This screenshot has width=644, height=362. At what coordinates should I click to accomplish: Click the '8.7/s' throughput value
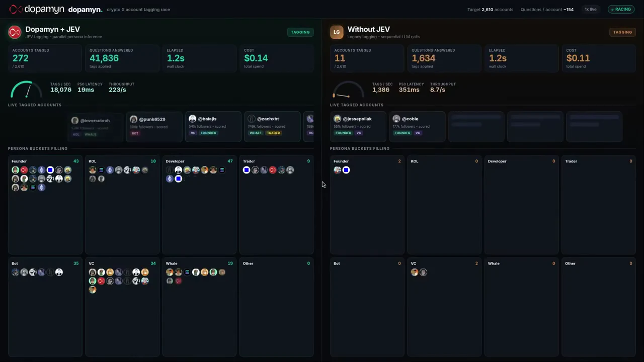click(438, 89)
